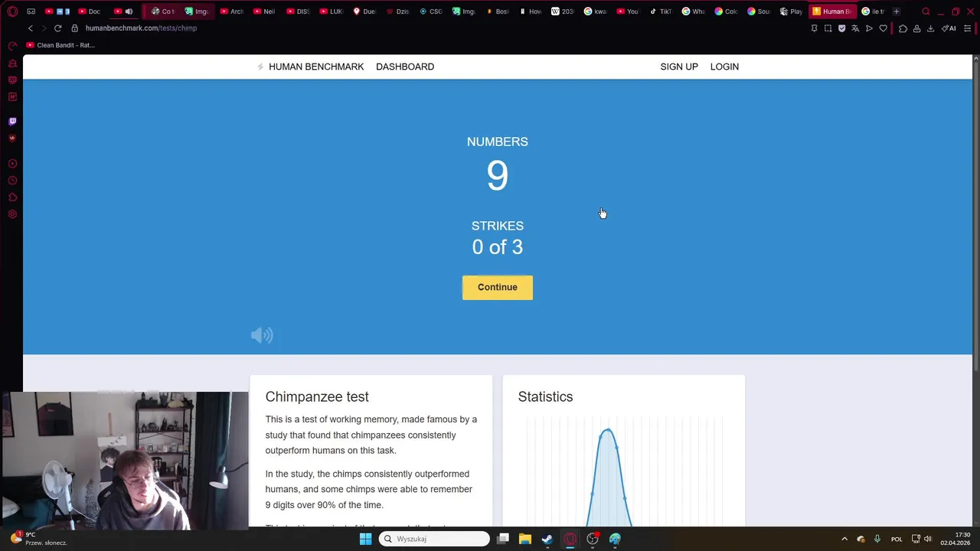Expand the system tray hidden icons chevron
Viewport: 980px width, 551px height.
(x=844, y=539)
